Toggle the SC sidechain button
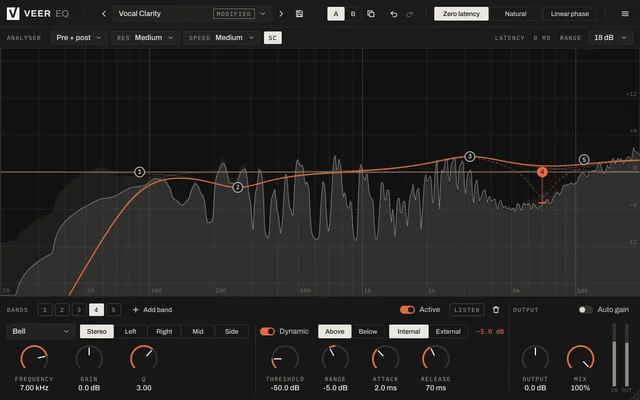 click(273, 38)
